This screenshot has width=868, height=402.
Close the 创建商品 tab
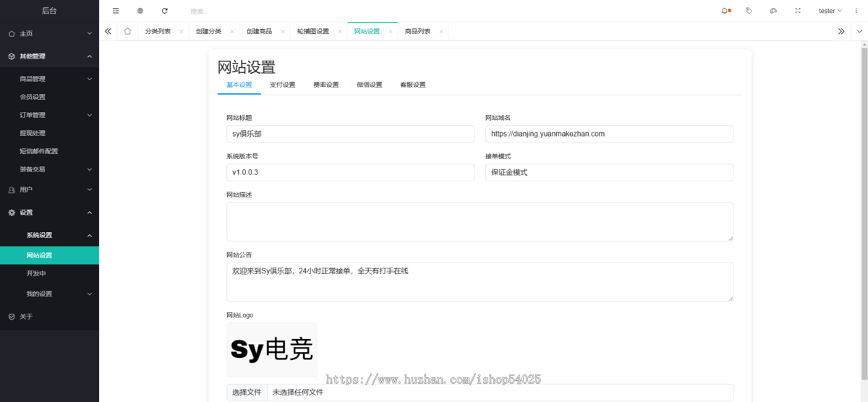coord(283,32)
